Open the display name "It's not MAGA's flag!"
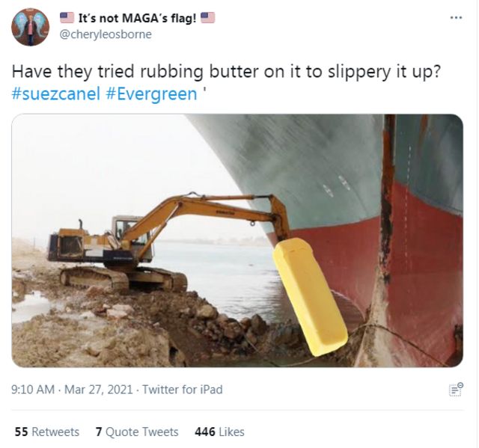Viewport: 479px width, 448px height. pyautogui.click(x=137, y=18)
